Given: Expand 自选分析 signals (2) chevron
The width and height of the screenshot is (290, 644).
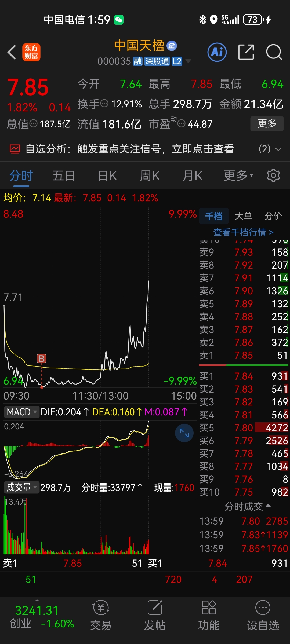Looking at the screenshot, I should [278, 149].
